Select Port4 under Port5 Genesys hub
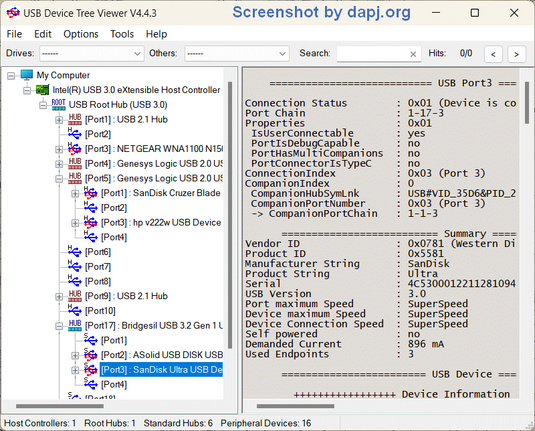This screenshot has width=535, height=431. (114, 237)
